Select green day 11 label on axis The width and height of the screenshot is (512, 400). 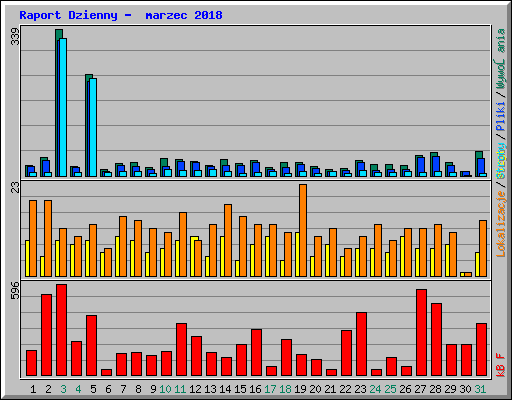(x=180, y=389)
